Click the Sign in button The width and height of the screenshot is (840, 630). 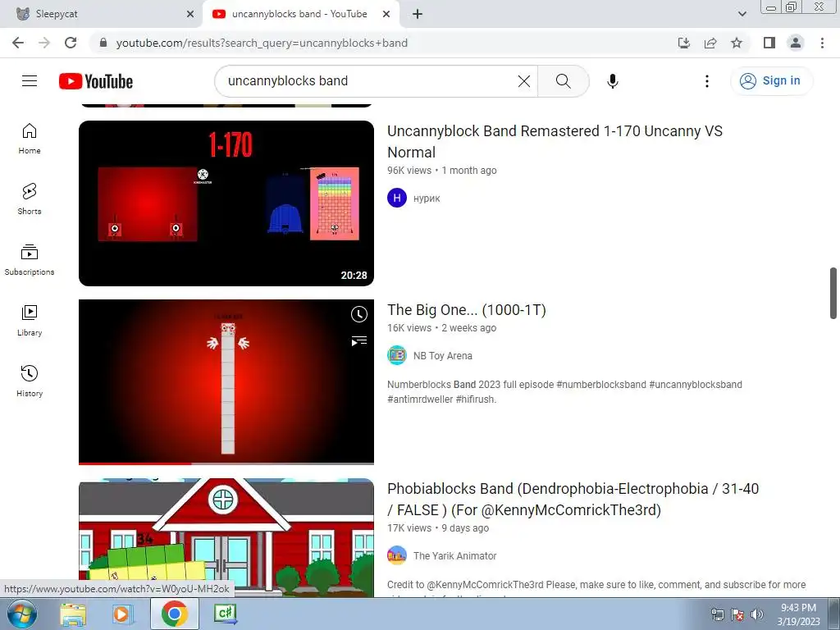click(771, 81)
